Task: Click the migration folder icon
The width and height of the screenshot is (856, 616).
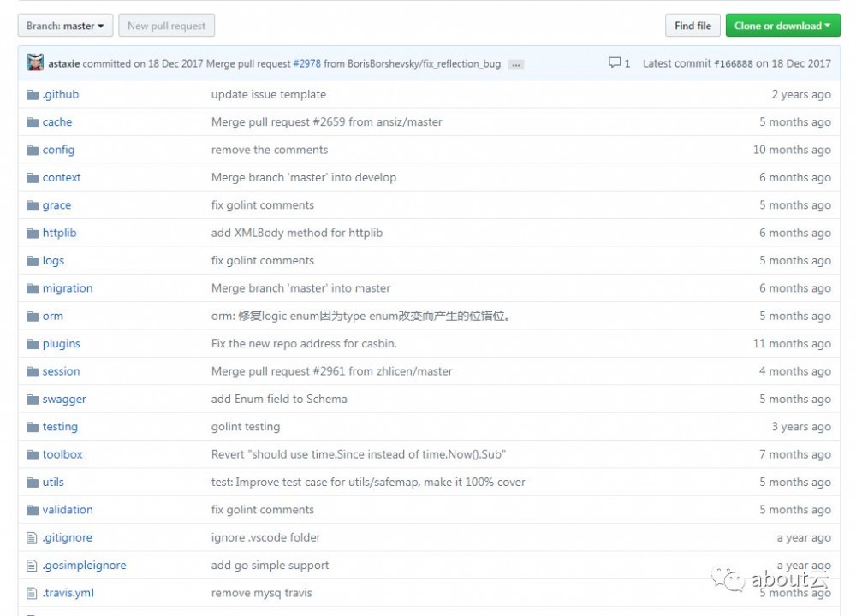Action: (x=33, y=288)
